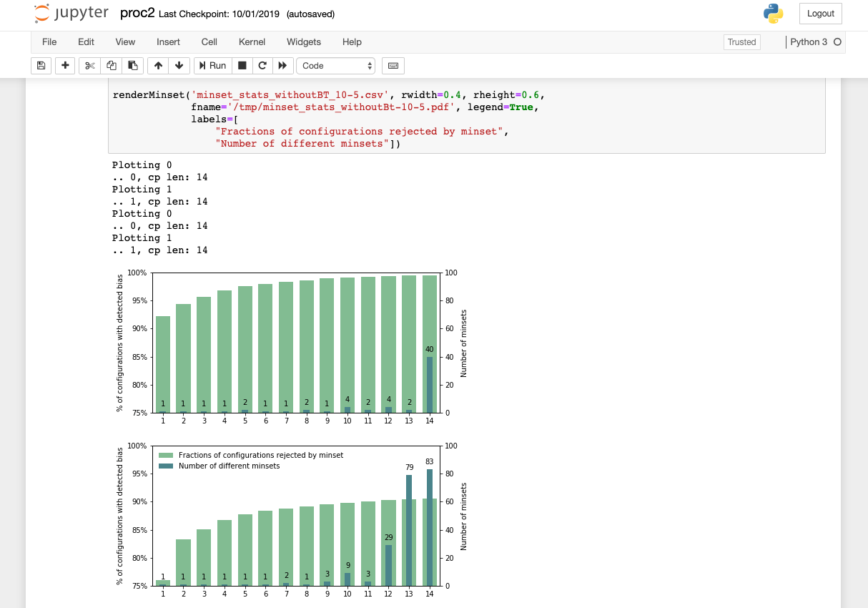Open the Kernel menu
Screen dimensions: 868x608
tap(252, 42)
